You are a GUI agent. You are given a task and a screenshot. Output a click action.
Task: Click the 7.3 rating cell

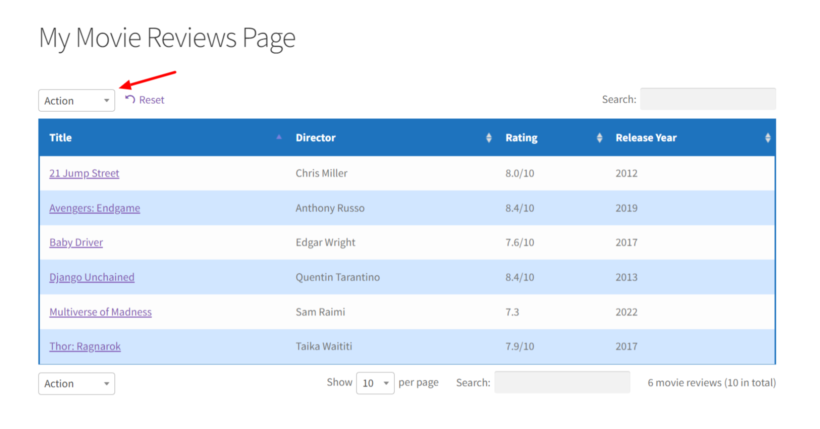coord(512,312)
